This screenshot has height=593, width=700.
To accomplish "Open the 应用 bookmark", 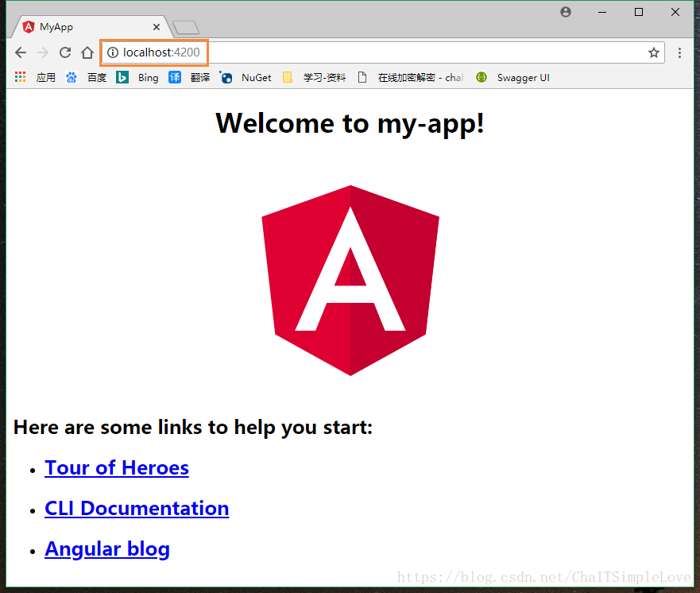I will pos(45,78).
